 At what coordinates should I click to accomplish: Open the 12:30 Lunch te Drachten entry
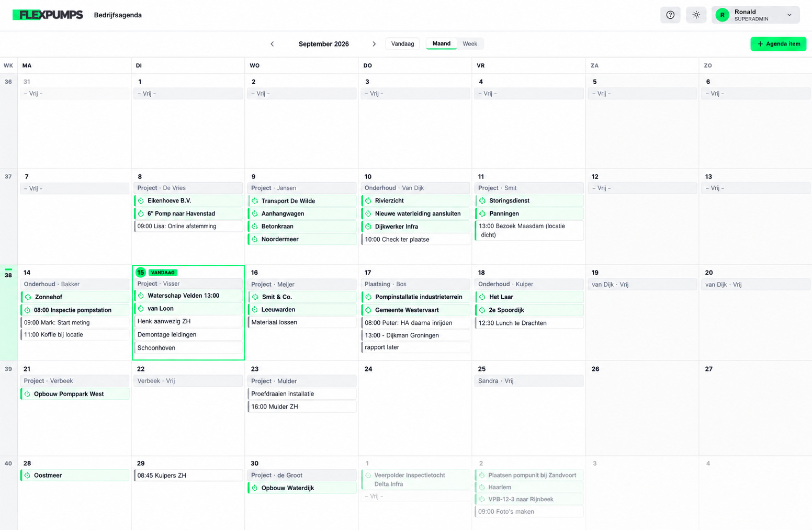pyautogui.click(x=529, y=323)
